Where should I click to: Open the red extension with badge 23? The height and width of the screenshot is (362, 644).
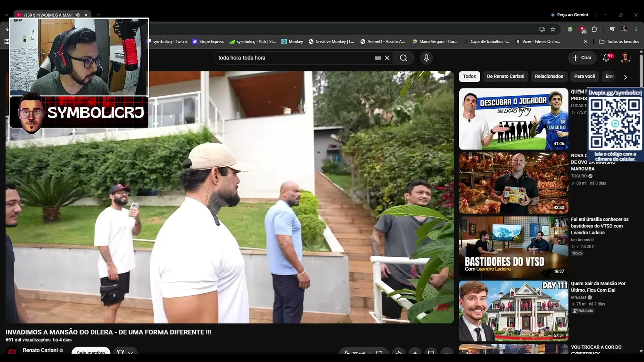click(582, 29)
